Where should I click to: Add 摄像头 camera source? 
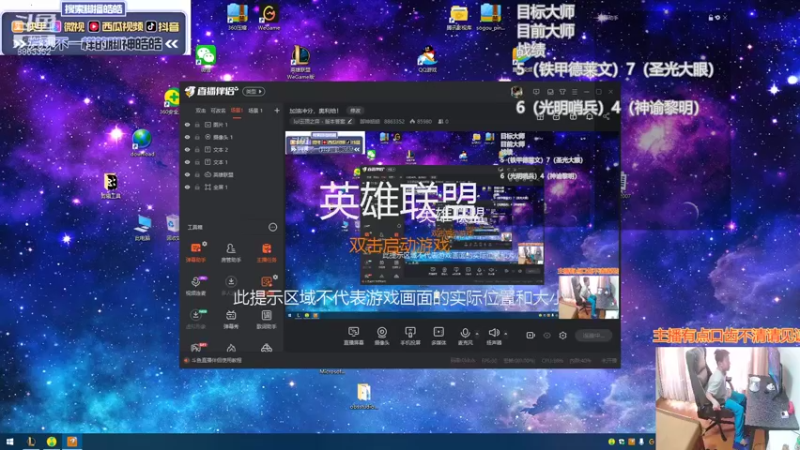382,336
